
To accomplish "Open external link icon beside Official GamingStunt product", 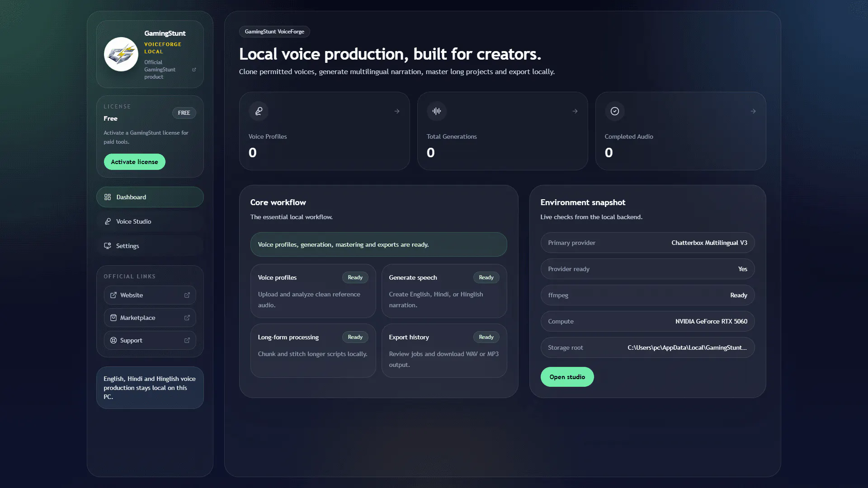I will (194, 70).
